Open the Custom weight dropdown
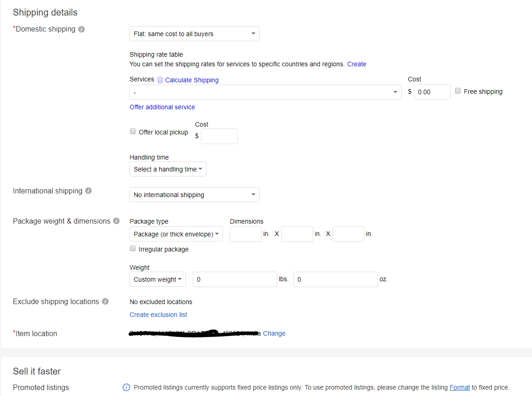532x396 pixels. point(157,279)
